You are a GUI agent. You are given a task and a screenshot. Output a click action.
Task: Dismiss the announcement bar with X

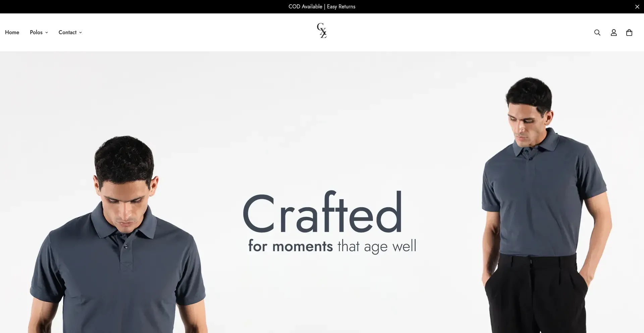(637, 7)
